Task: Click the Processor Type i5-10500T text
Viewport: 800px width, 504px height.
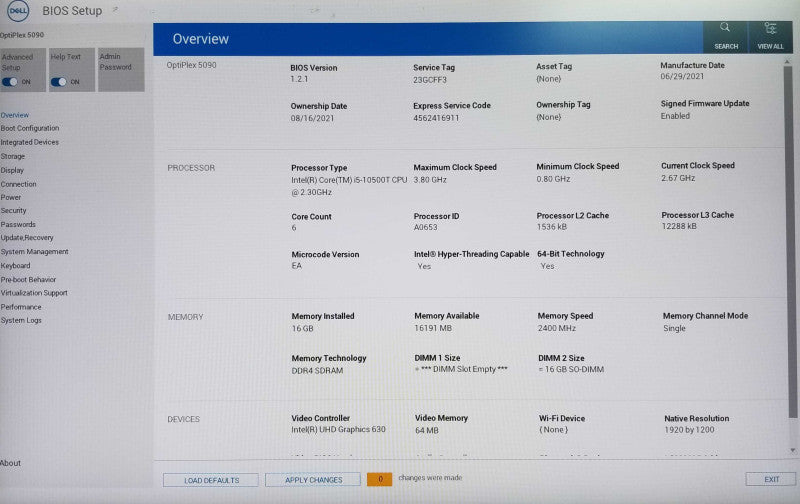Action: (x=349, y=186)
